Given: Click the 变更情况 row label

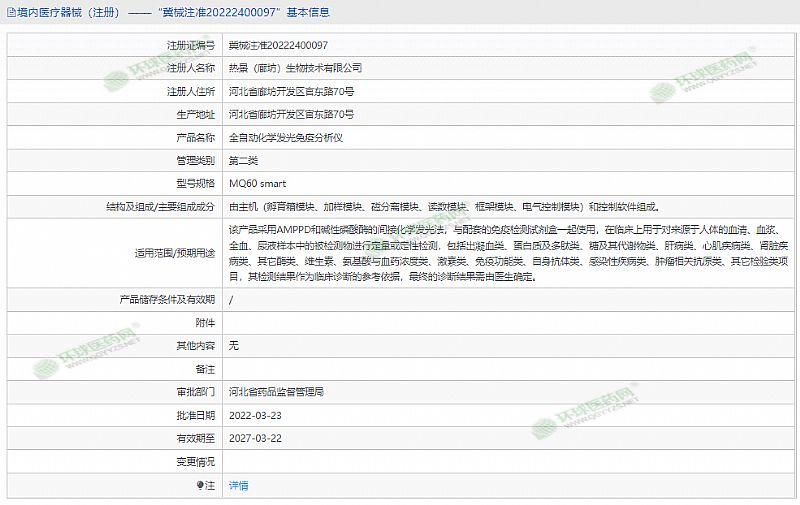Looking at the screenshot, I should [x=195, y=461].
